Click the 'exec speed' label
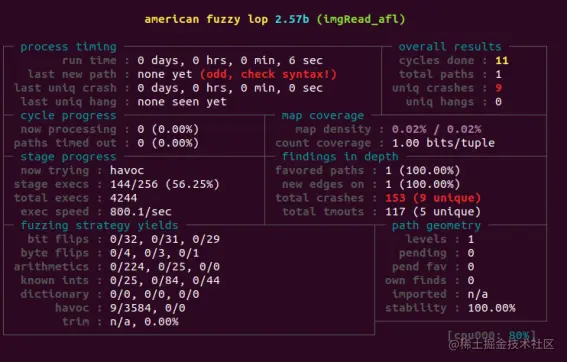The image size is (567, 363). point(55,212)
